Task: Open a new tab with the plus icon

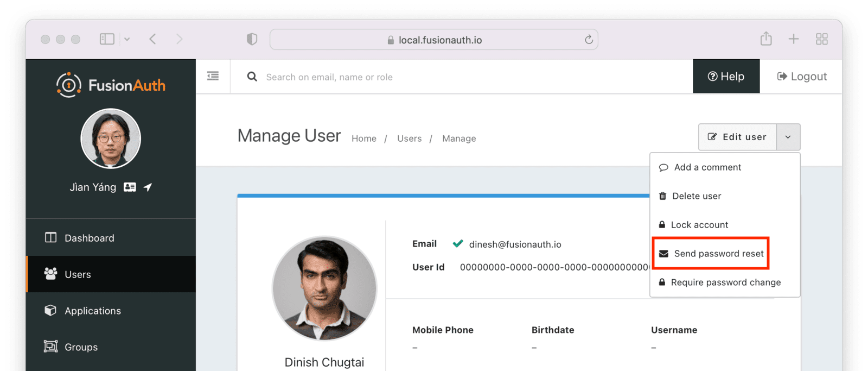Action: 793,39
